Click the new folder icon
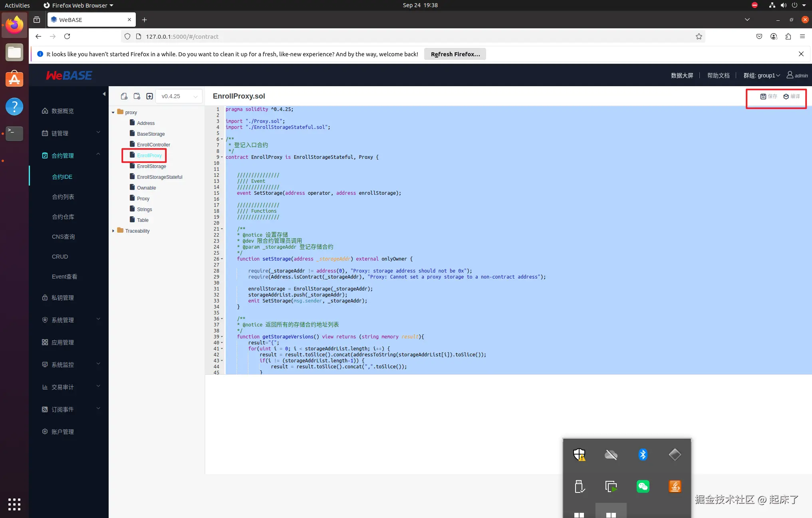The image size is (812, 518). click(137, 96)
